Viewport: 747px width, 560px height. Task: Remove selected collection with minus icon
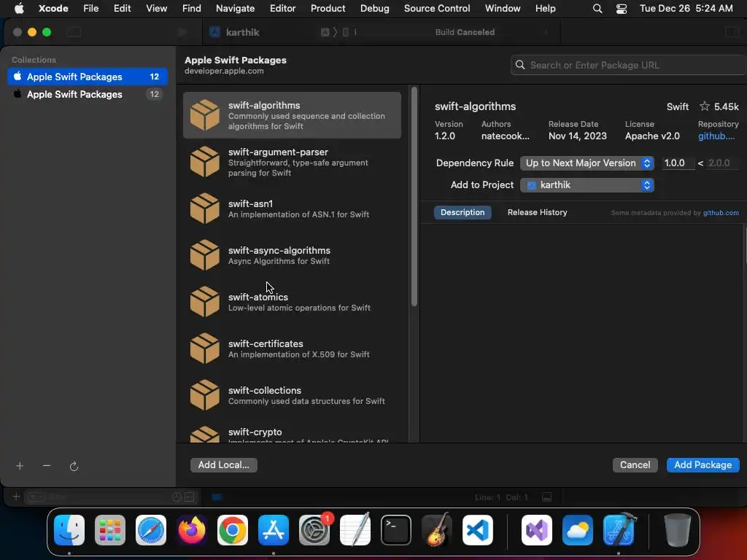tap(47, 466)
